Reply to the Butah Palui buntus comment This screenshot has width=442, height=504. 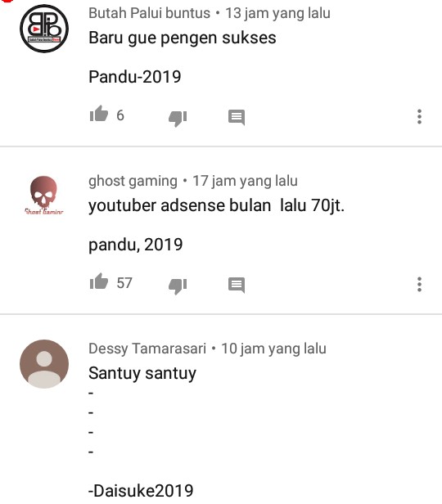click(237, 117)
